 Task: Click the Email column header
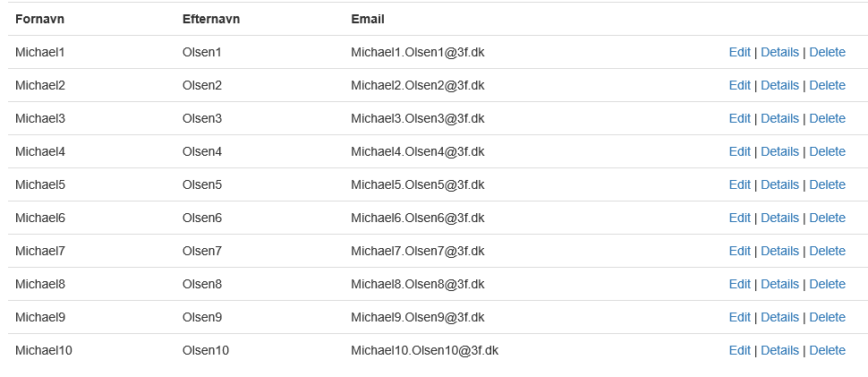click(x=368, y=19)
